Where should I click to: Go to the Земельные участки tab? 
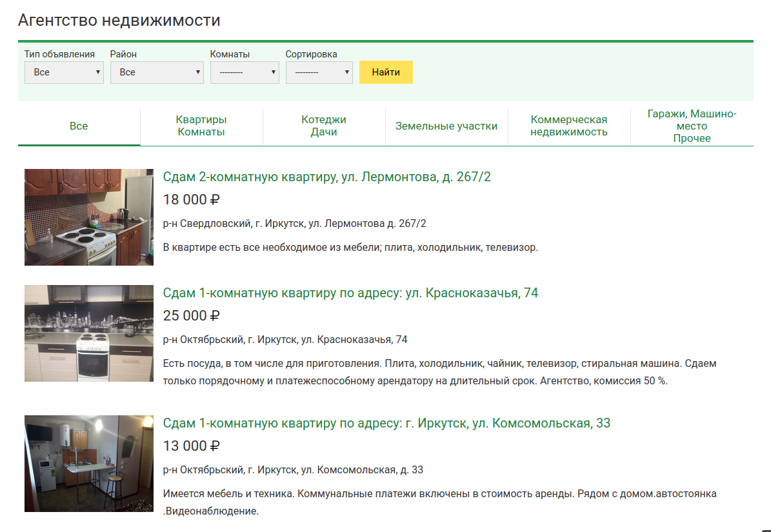tap(446, 126)
